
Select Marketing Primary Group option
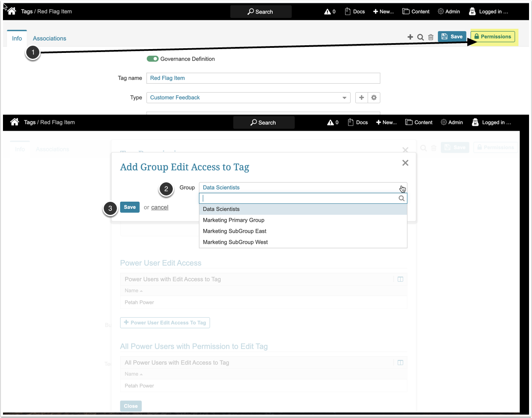pos(303,220)
